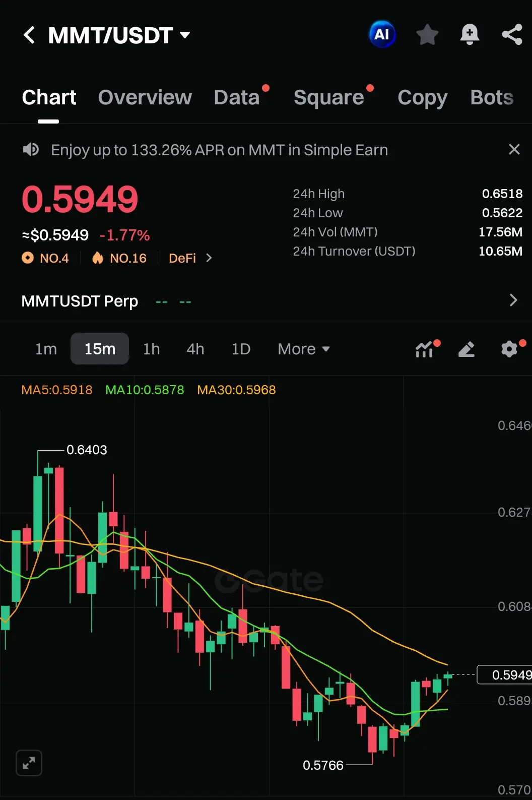Open the MMT/USDT pair selector dropdown

119,35
